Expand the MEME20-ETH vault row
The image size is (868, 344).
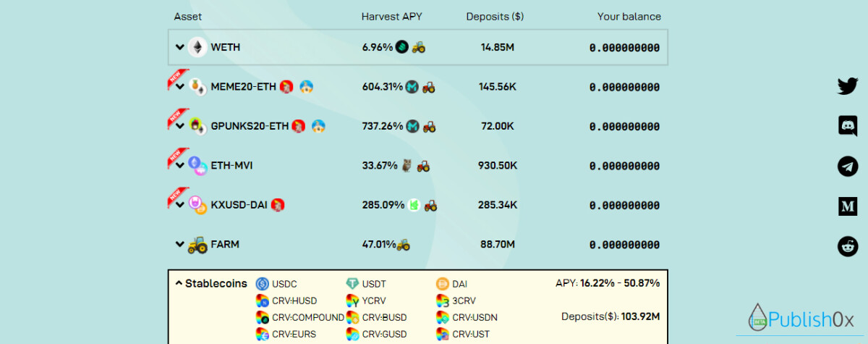(180, 88)
